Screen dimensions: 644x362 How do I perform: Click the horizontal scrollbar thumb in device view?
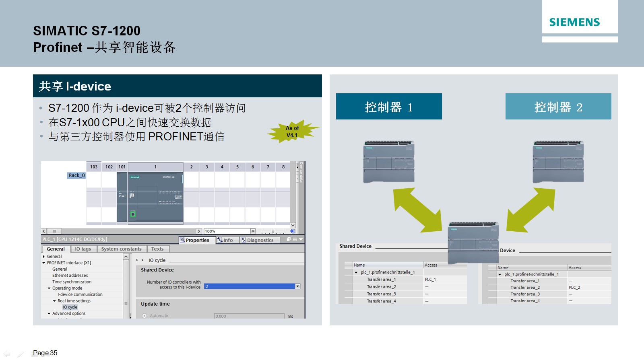coord(54,231)
